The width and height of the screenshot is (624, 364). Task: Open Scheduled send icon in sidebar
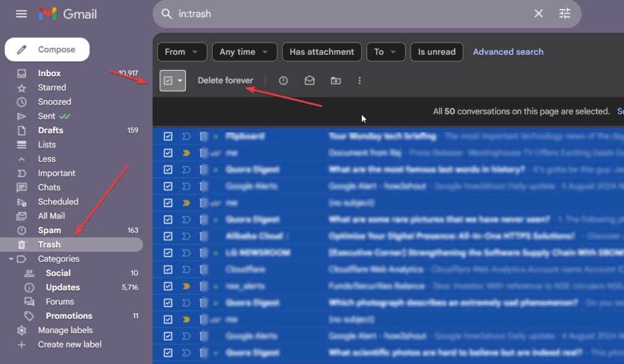tap(21, 202)
